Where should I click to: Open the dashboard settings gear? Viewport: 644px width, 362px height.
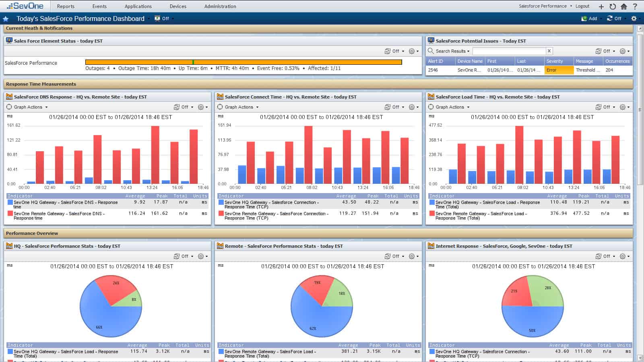[x=634, y=19]
